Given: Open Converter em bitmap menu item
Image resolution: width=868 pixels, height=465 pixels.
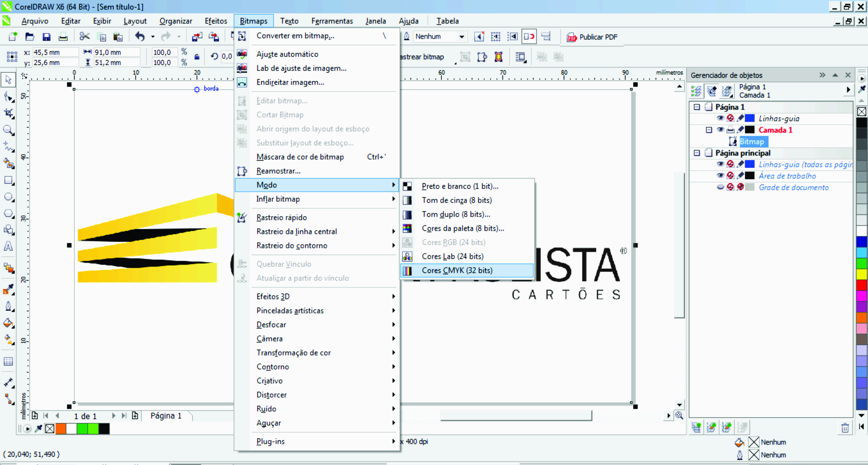Looking at the screenshot, I should click(317, 36).
